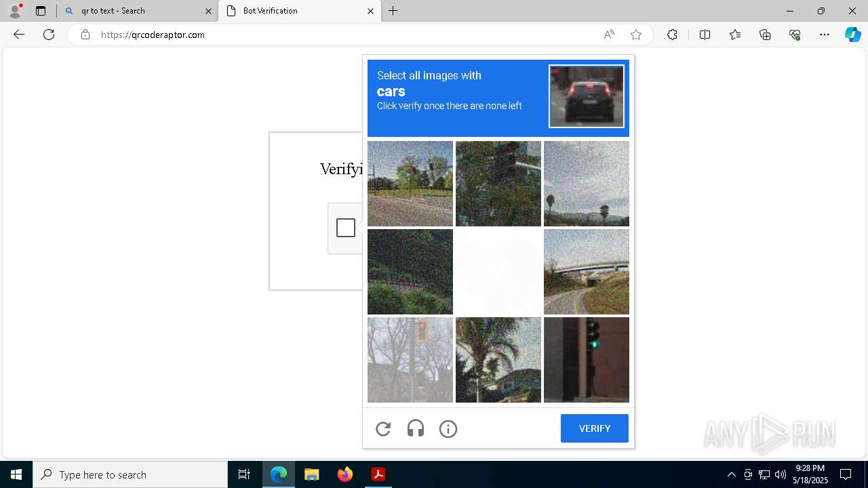This screenshot has width=868, height=488.
Task: Open browser Extensions menu
Action: [672, 35]
